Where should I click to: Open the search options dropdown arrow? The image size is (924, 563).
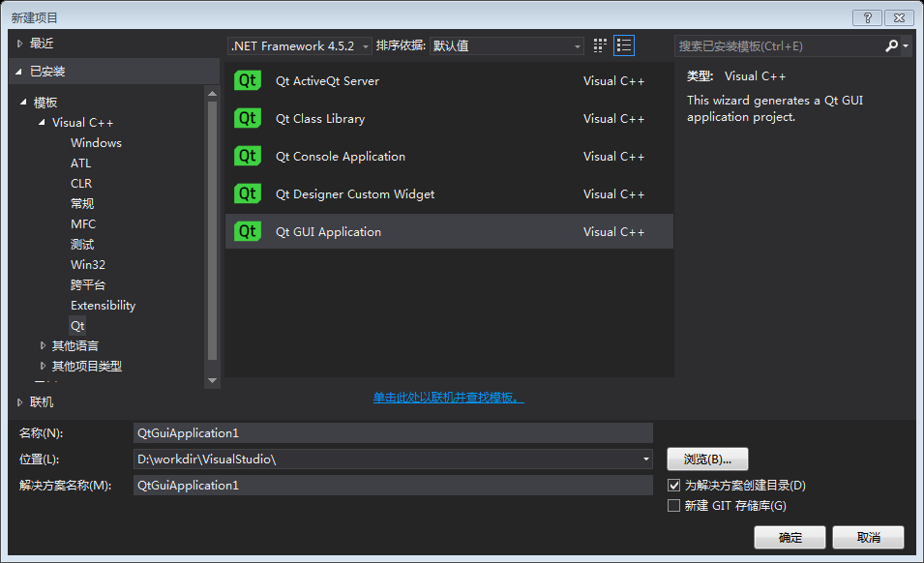[x=906, y=45]
